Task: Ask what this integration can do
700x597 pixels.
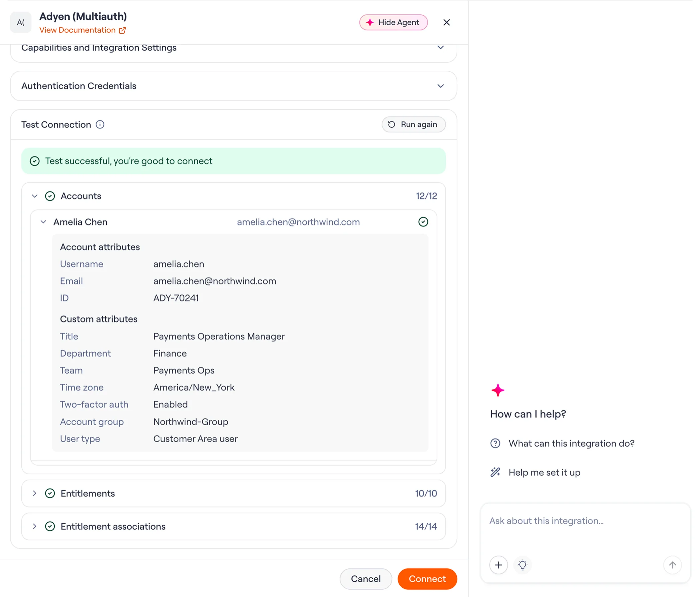Action: (x=562, y=443)
